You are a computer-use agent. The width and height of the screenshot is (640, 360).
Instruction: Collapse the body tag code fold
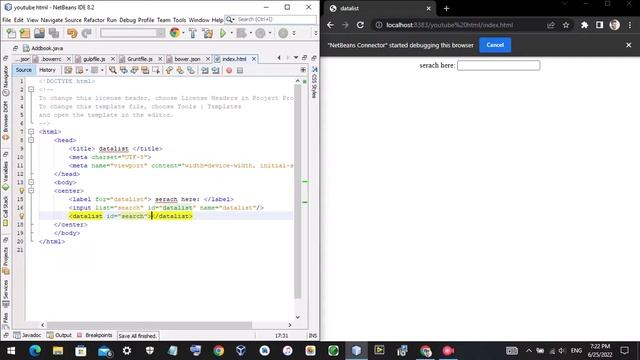31,182
